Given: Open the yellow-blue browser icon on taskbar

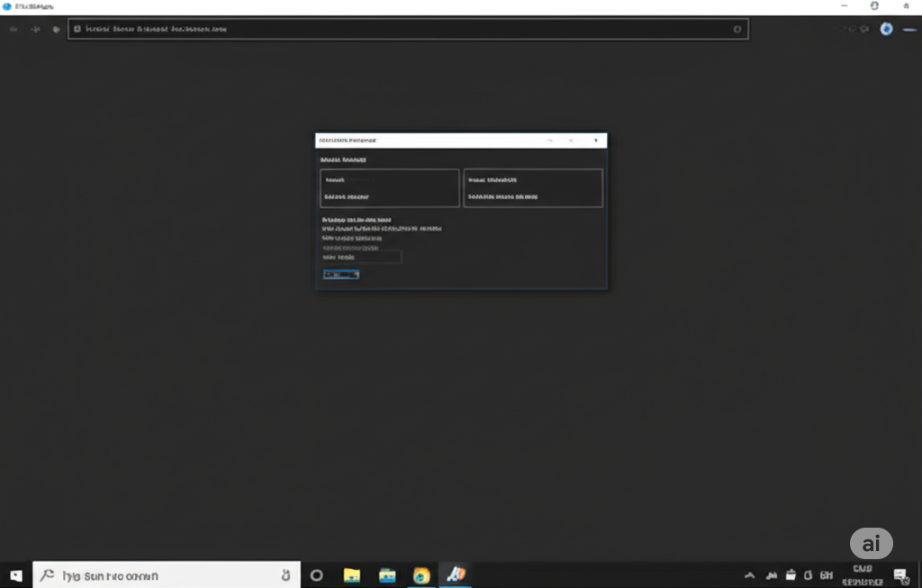Looking at the screenshot, I should pyautogui.click(x=421, y=575).
